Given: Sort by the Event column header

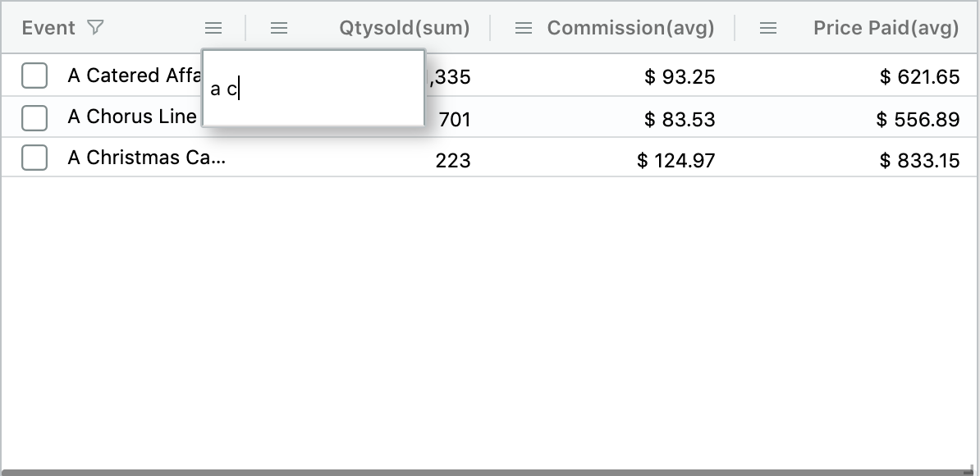Looking at the screenshot, I should [48, 28].
